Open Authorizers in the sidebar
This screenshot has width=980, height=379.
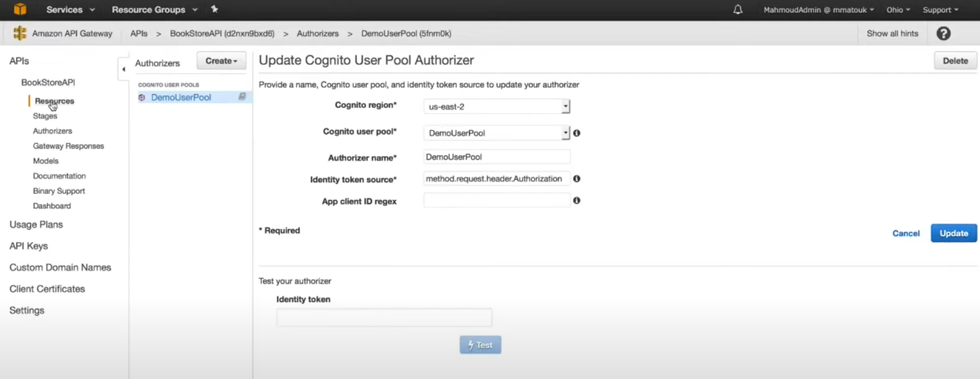[52, 131]
